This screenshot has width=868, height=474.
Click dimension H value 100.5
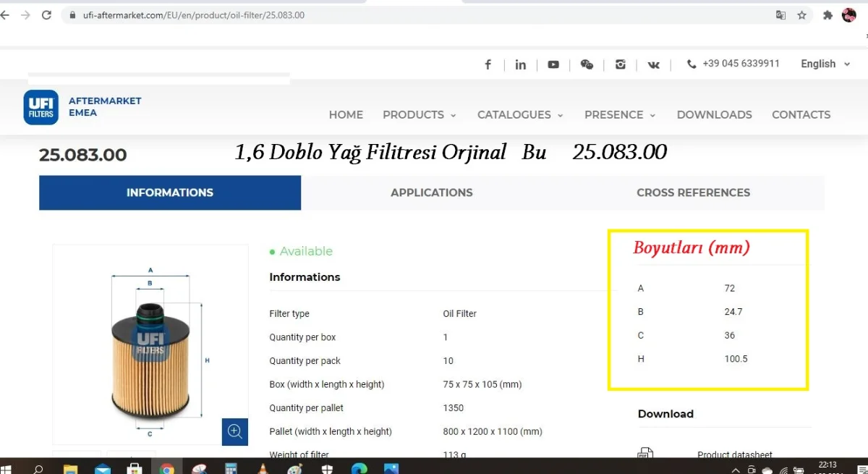736,359
